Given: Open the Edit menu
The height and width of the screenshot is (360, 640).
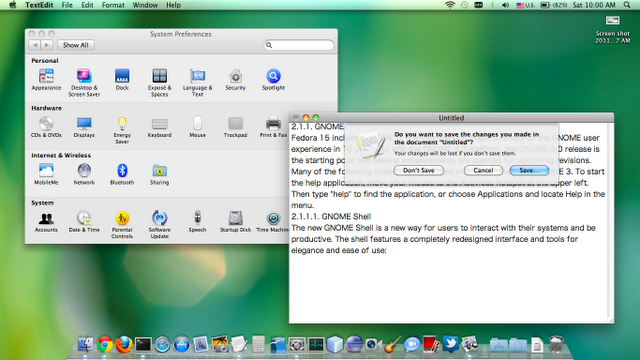Looking at the screenshot, I should [87, 5].
